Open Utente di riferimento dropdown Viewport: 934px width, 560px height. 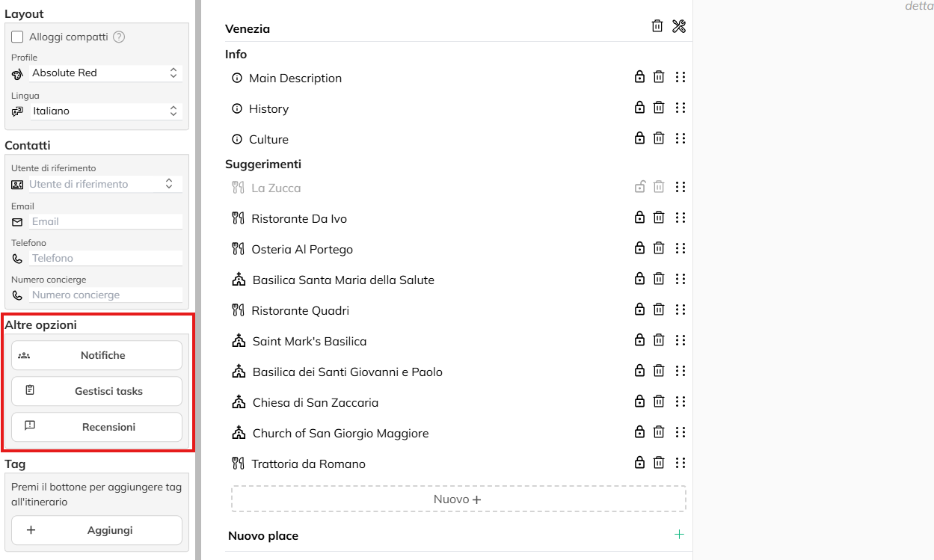(x=103, y=184)
